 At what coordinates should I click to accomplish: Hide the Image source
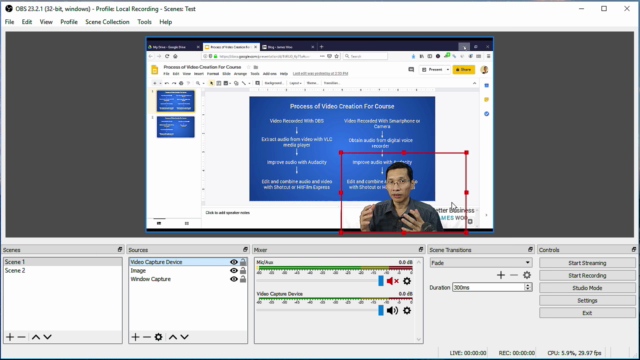[x=234, y=271]
